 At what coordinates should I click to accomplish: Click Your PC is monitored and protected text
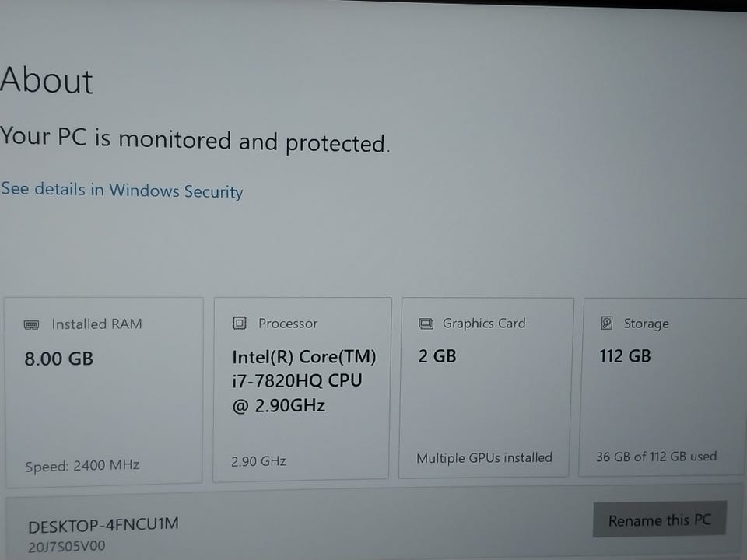195,140
